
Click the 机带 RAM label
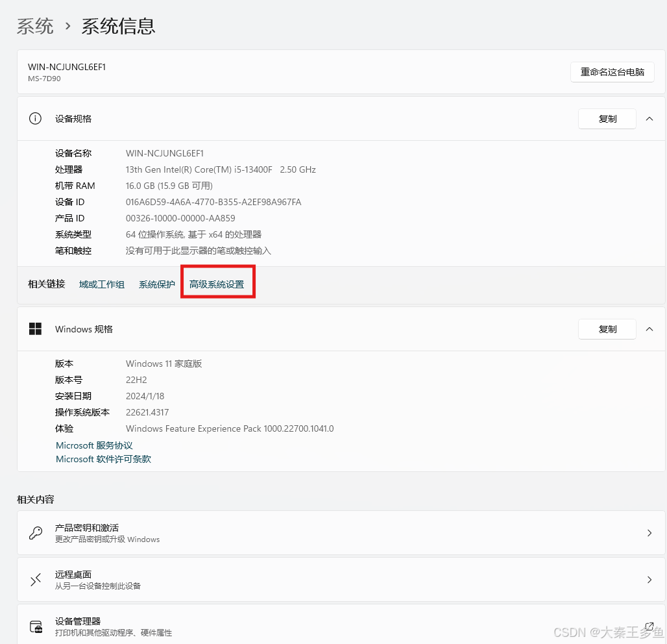(x=75, y=186)
